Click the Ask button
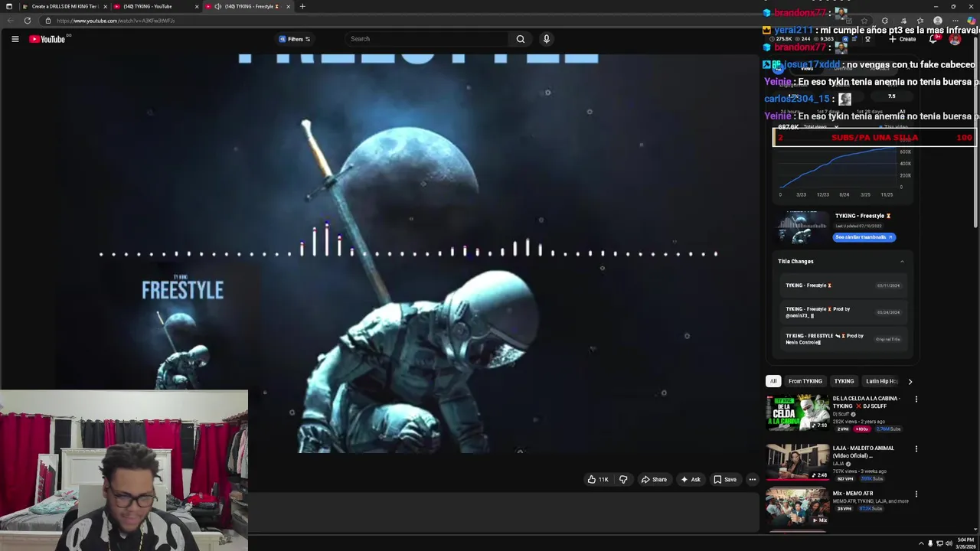Screen dimensions: 980x551 (691, 480)
